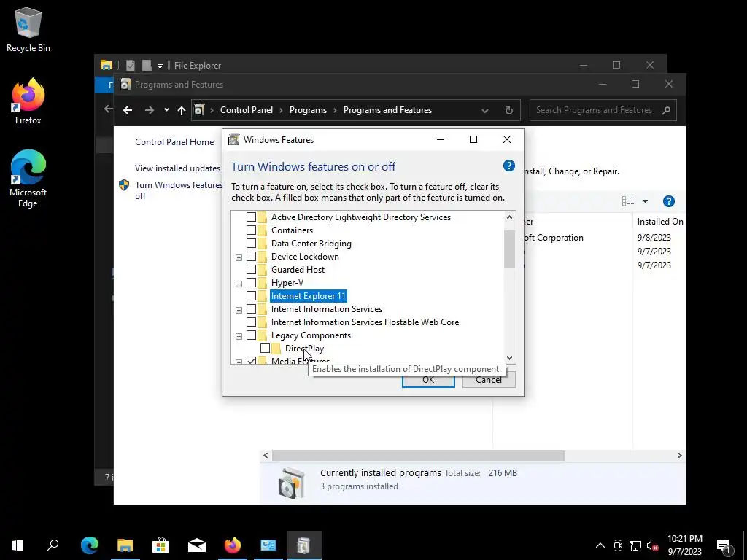This screenshot has height=560, width=747.
Task: Show hidden system tray icons
Action: (x=600, y=545)
